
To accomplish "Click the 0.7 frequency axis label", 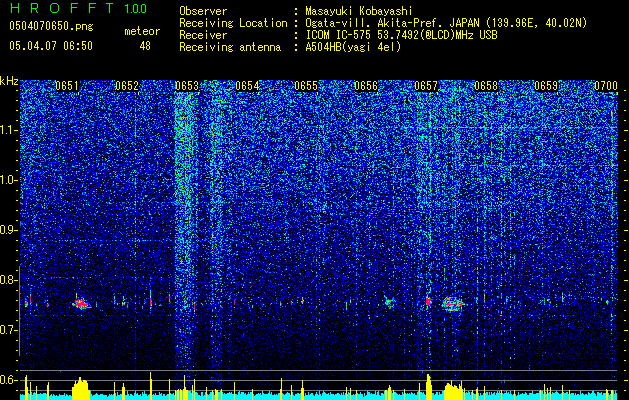I will click(x=9, y=330).
